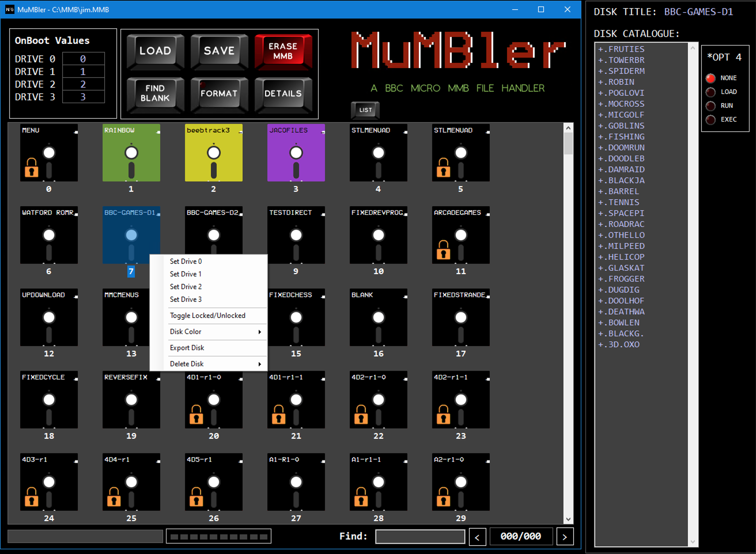Select the NONE boot option

710,78
